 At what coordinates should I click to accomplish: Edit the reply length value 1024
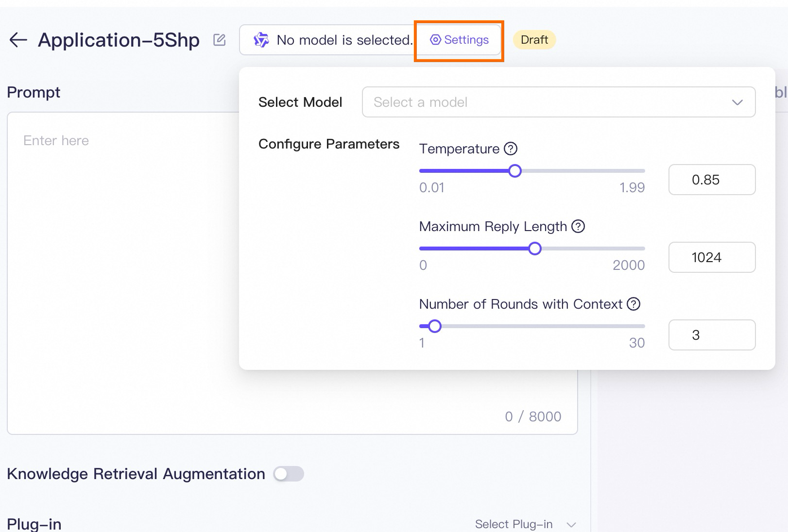[x=712, y=257]
